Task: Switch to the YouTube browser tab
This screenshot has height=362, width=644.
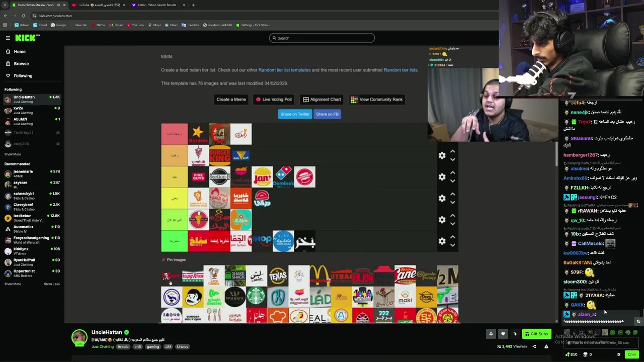Action: (x=98, y=5)
